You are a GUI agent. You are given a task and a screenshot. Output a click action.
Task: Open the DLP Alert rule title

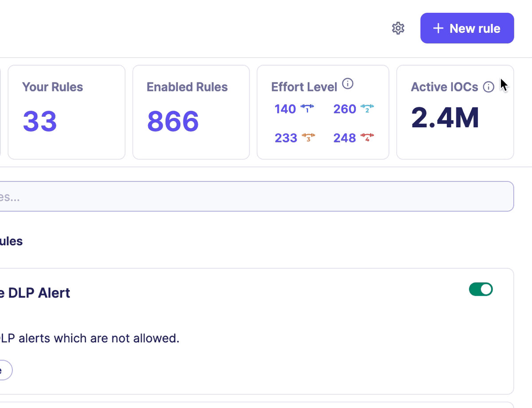coord(35,293)
